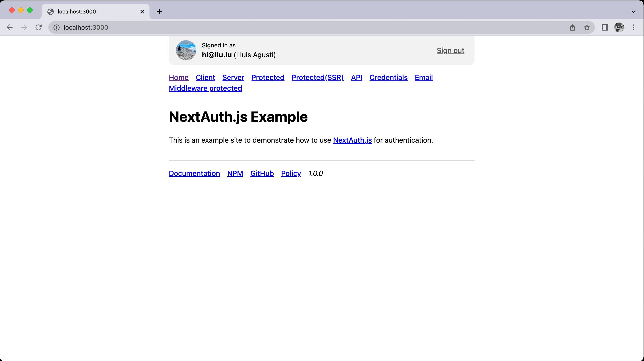Sign out of the account

[x=450, y=50]
